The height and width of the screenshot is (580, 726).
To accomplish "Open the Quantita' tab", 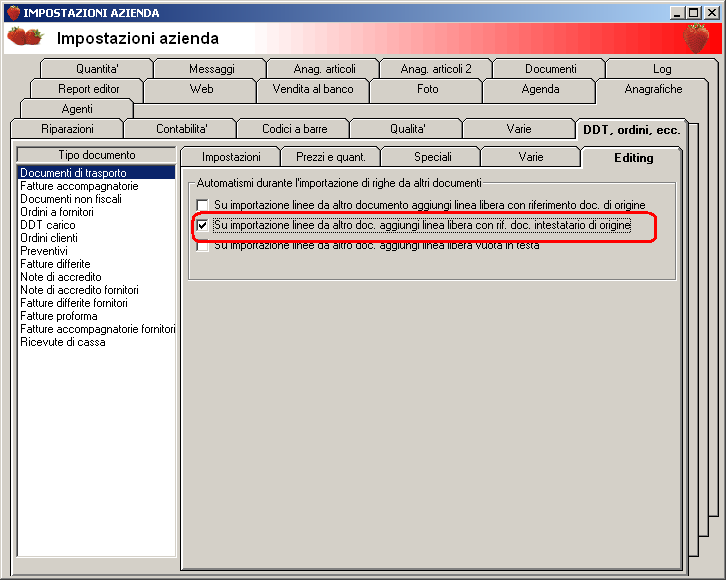I will (97, 69).
